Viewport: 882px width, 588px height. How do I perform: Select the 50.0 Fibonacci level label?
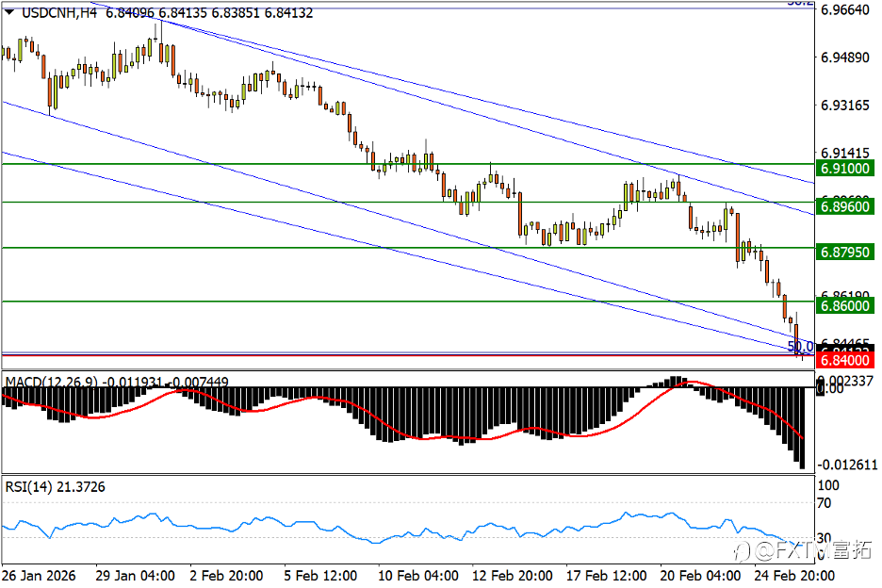click(800, 347)
